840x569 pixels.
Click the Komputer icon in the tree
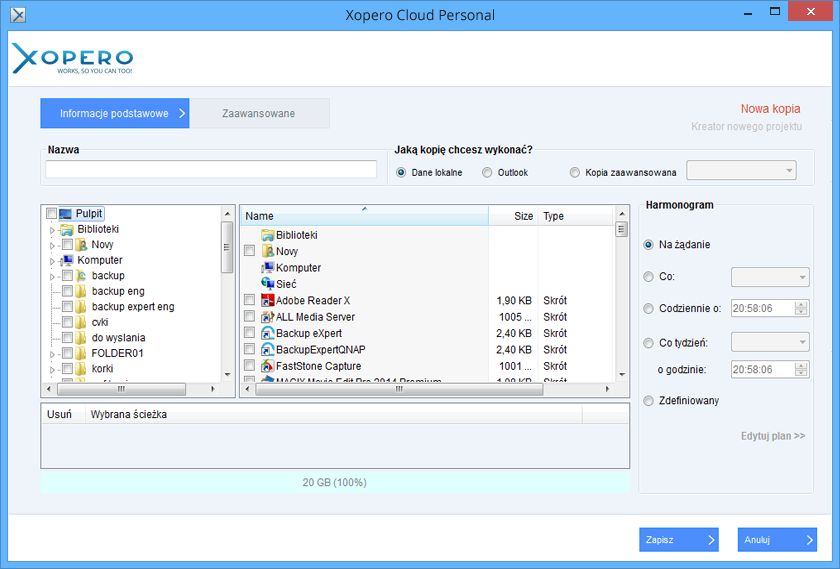click(67, 260)
